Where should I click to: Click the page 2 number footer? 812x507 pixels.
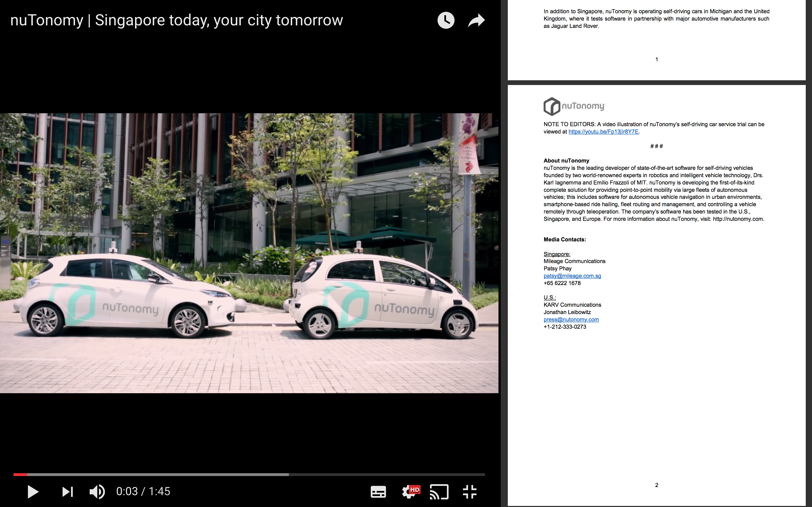(656, 485)
